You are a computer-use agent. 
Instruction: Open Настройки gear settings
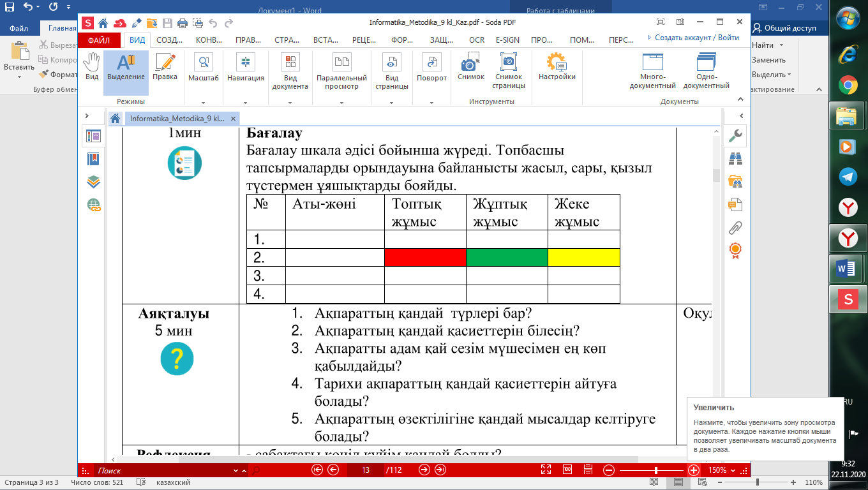pyautogui.click(x=557, y=67)
